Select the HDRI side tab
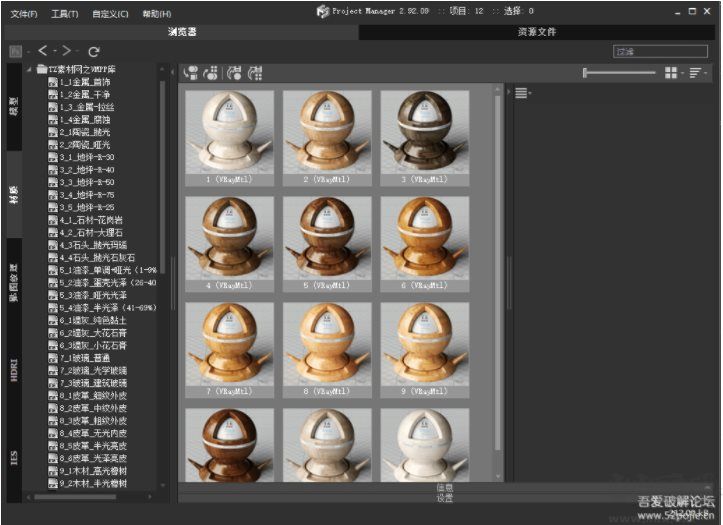723x525 pixels. coord(14,372)
